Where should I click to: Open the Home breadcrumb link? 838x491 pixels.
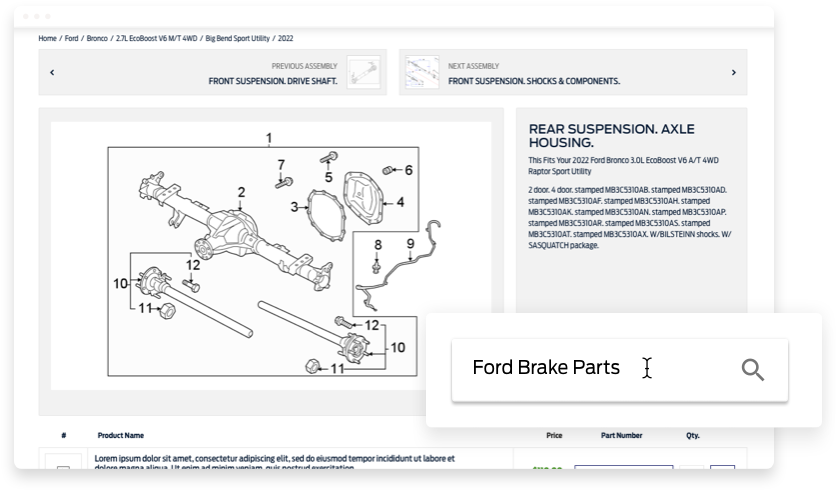point(47,38)
